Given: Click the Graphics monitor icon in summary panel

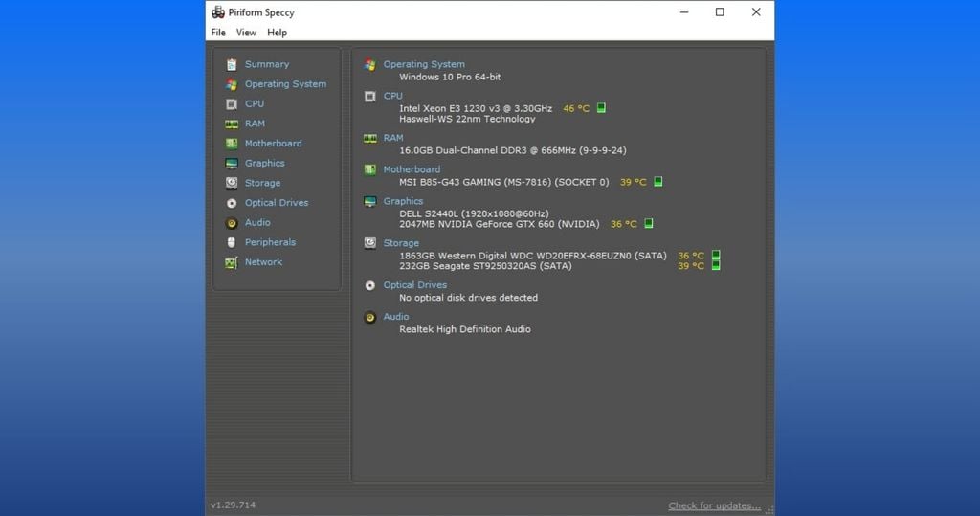Looking at the screenshot, I should click(370, 201).
